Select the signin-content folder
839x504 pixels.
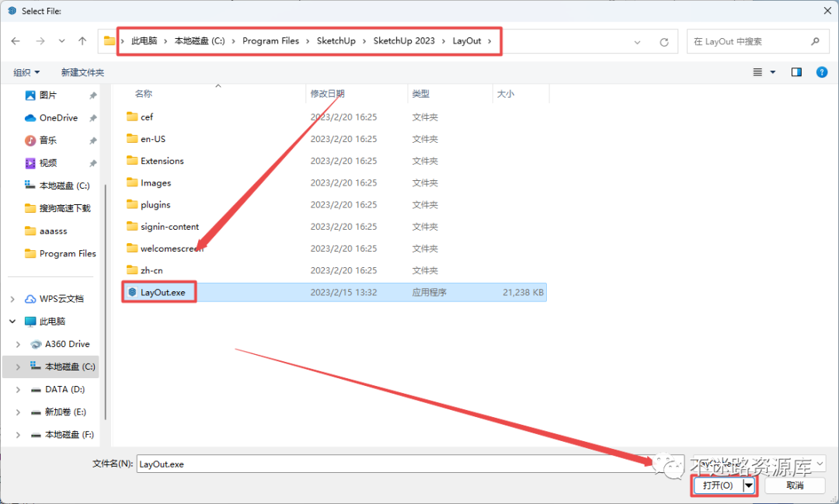169,226
